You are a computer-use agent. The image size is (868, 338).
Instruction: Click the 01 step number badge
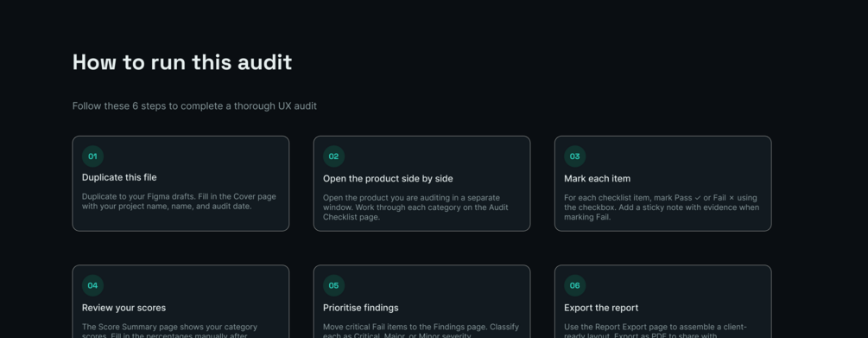click(92, 156)
